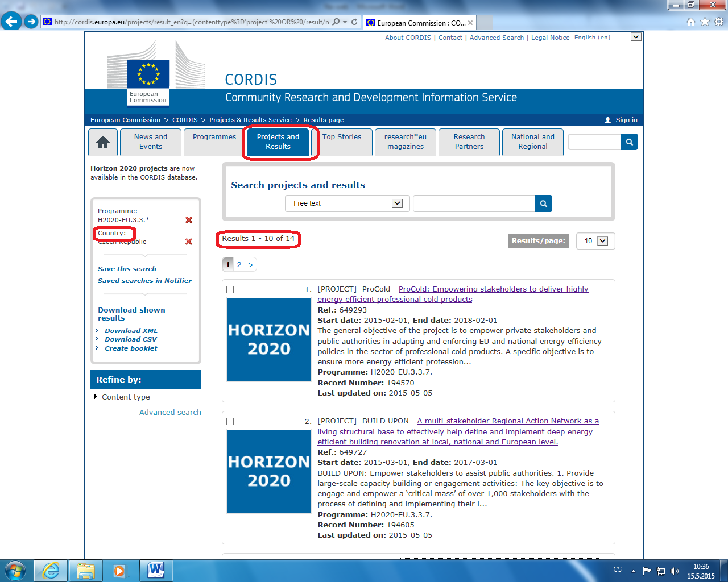
Task: Open the News and Events tab
Action: [x=151, y=142]
